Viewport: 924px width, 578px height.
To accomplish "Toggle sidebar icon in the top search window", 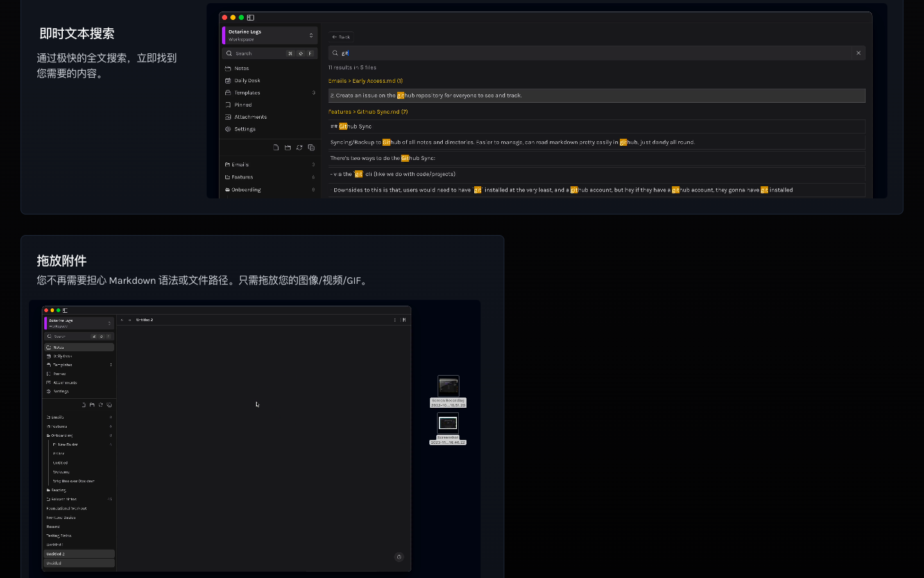I will 251,17.
